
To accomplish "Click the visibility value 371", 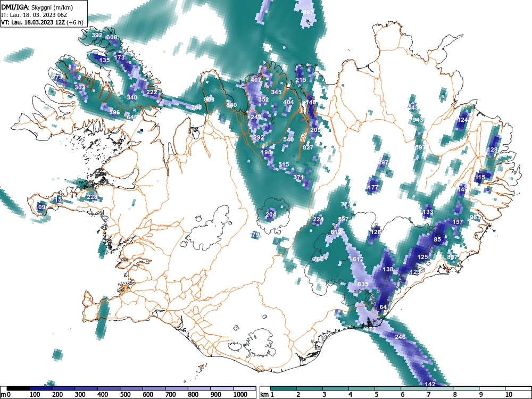I will (298, 177).
